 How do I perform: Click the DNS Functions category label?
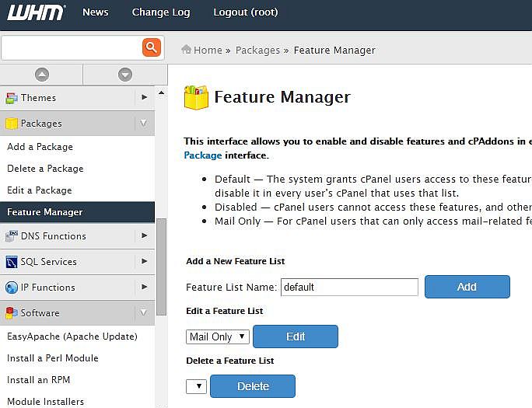coord(53,235)
